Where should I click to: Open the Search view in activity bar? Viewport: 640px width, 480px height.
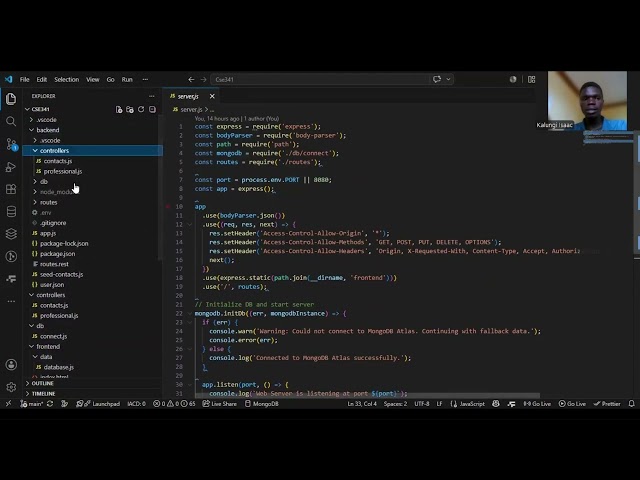point(11,121)
